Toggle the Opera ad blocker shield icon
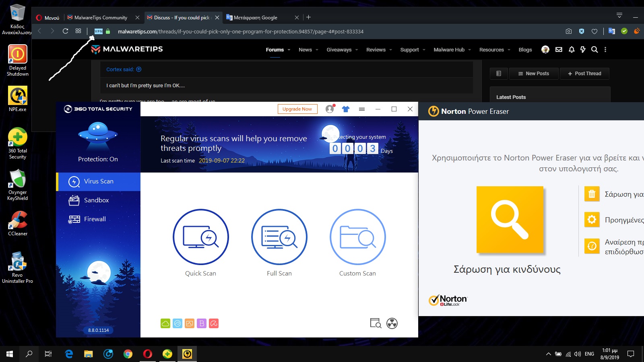Image resolution: width=644 pixels, height=362 pixels. click(x=582, y=31)
